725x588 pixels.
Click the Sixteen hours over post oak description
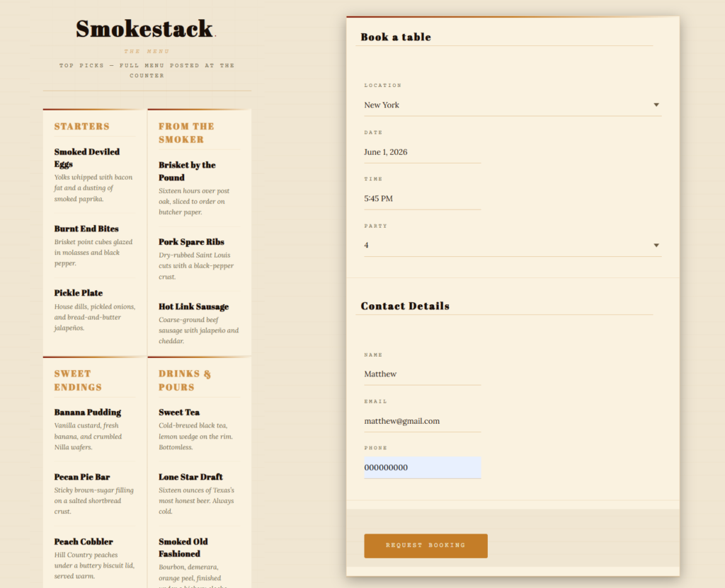pos(194,202)
